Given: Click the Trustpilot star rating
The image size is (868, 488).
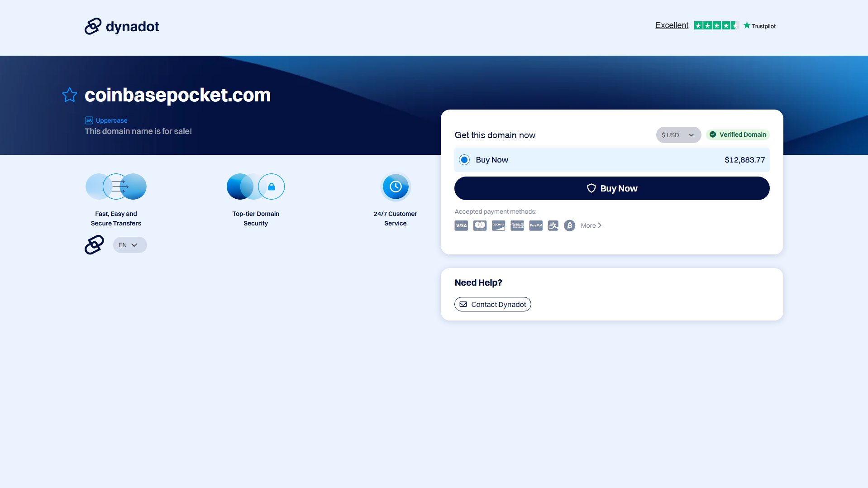Looking at the screenshot, I should [716, 25].
